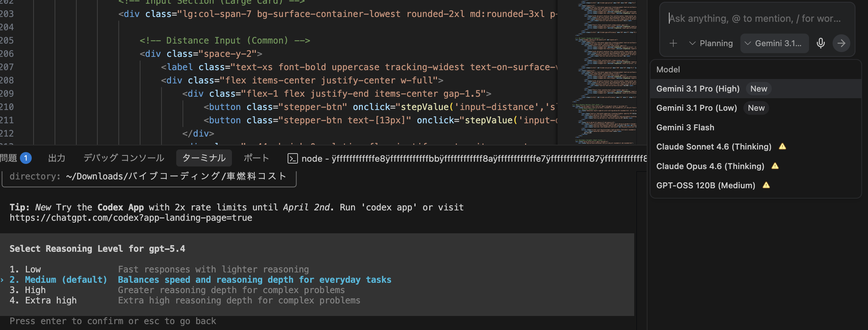The image size is (868, 330).
Task: Click warning icon next to Claude Opus 4.6
Action: pos(775,166)
